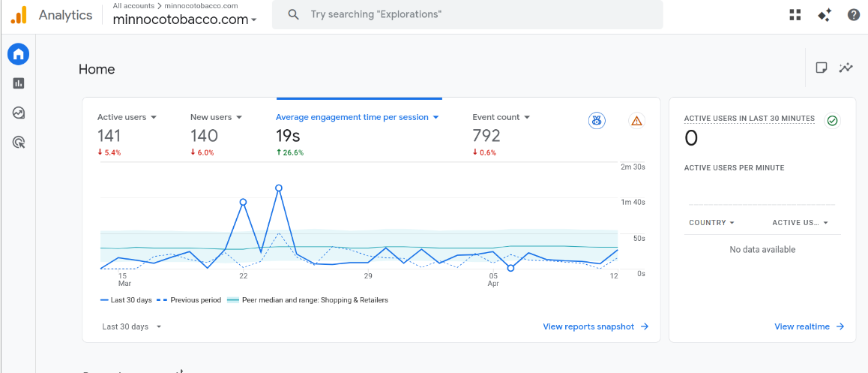
Task: Click the search bar input field
Action: tap(467, 14)
